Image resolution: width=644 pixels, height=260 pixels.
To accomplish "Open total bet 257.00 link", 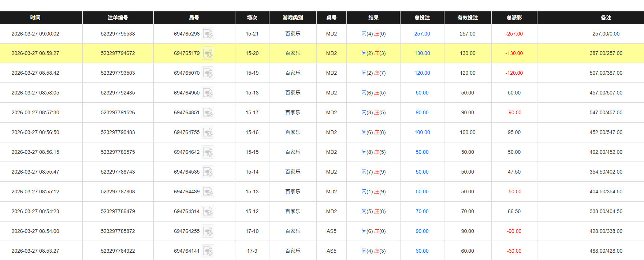I will pyautogui.click(x=422, y=34).
